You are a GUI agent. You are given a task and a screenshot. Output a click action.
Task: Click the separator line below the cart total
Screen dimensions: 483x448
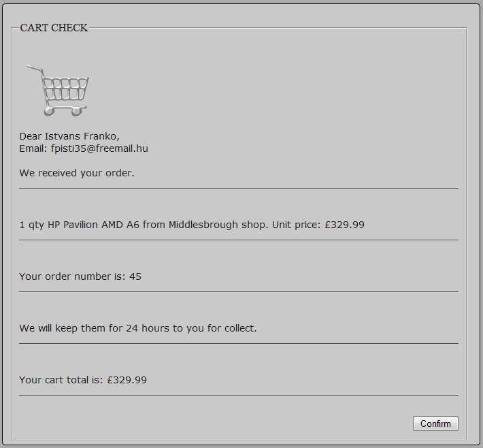click(238, 395)
